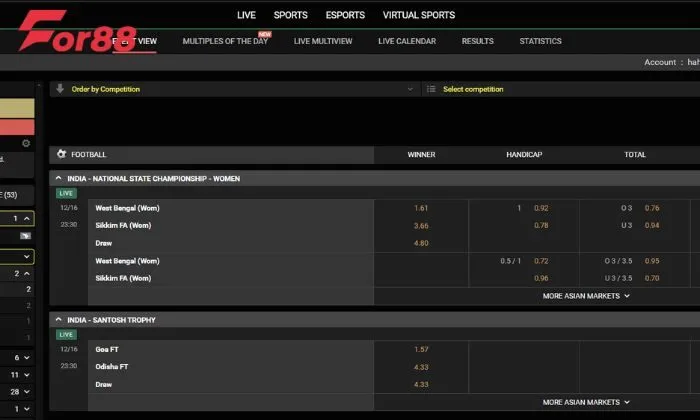Viewport: 700px width, 420px height.
Task: Expand More Asian Markets for Goa FT match
Action: (586, 402)
